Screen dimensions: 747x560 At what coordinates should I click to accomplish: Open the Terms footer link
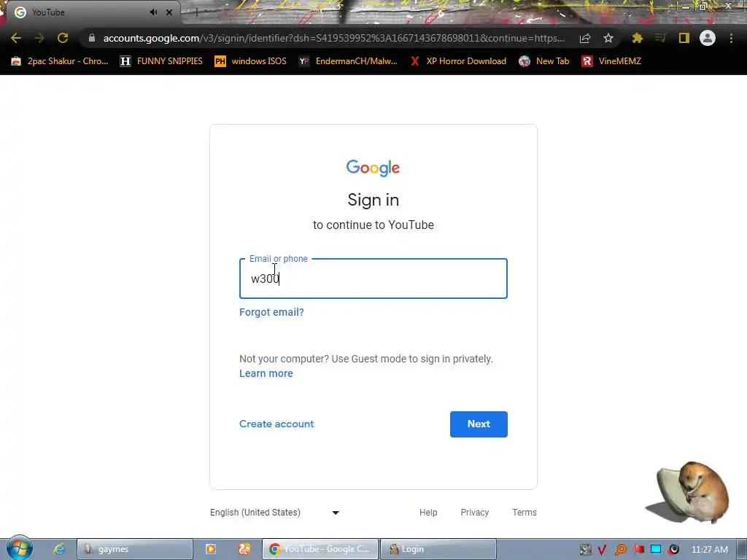pyautogui.click(x=525, y=513)
